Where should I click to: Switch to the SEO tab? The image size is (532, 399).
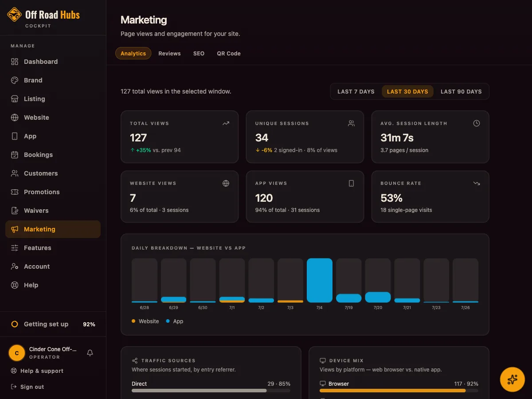coord(199,53)
